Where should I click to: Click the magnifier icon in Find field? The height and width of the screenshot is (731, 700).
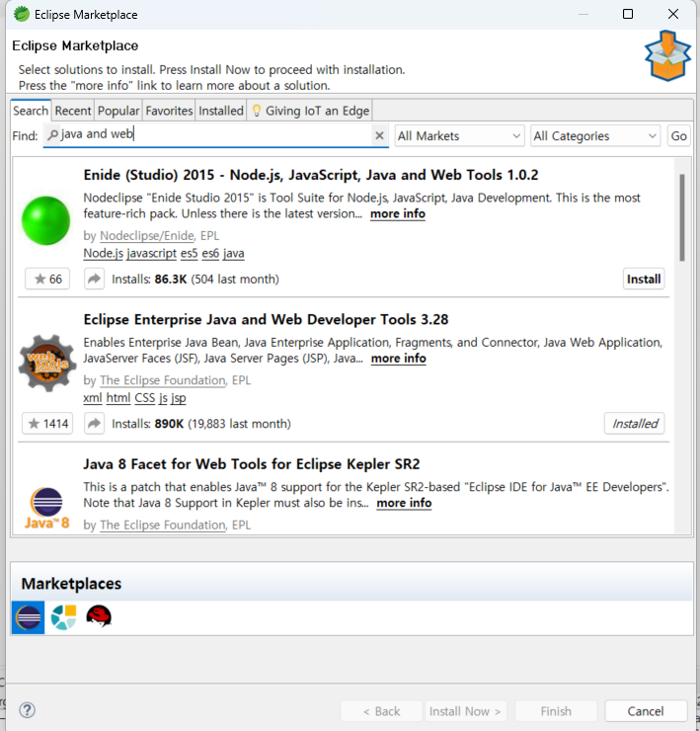pos(53,134)
